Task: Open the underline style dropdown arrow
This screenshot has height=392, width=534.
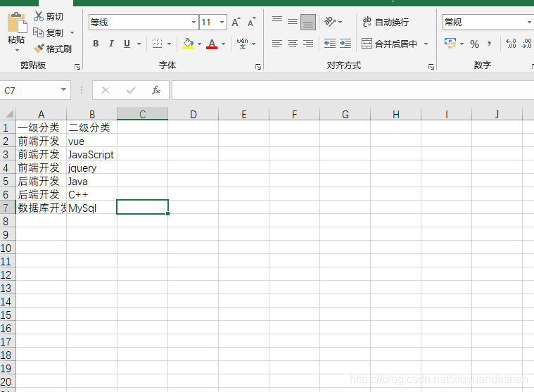Action: 139,44
